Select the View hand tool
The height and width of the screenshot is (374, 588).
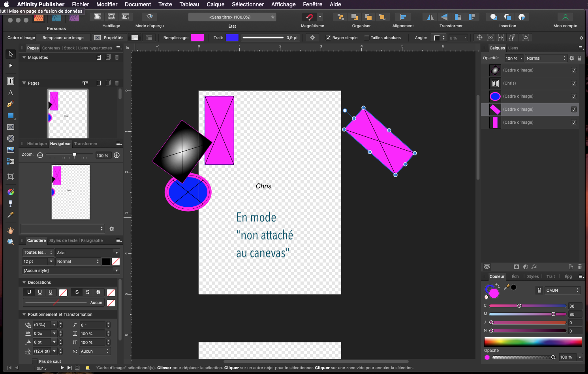click(x=11, y=230)
